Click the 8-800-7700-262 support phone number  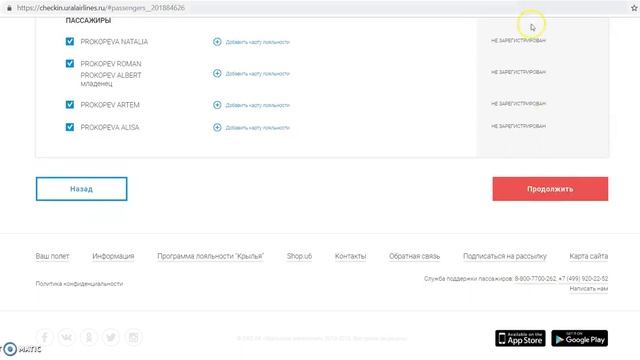tap(535, 278)
